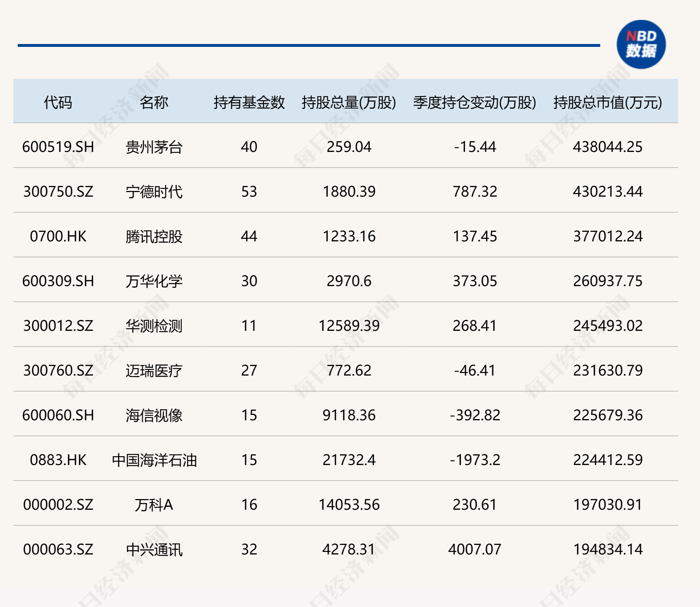Click the change value 787.32

(475, 192)
